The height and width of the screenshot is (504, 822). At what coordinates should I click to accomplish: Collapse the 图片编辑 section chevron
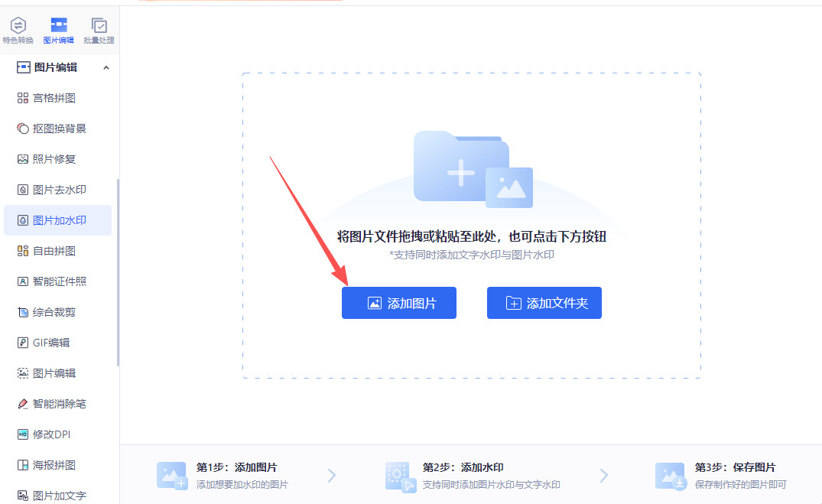coord(106,67)
